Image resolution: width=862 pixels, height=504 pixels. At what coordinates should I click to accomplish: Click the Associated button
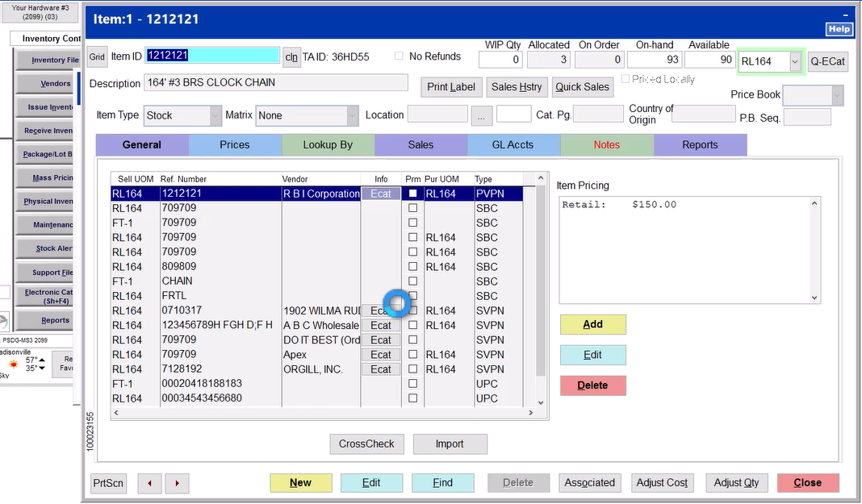(589, 483)
